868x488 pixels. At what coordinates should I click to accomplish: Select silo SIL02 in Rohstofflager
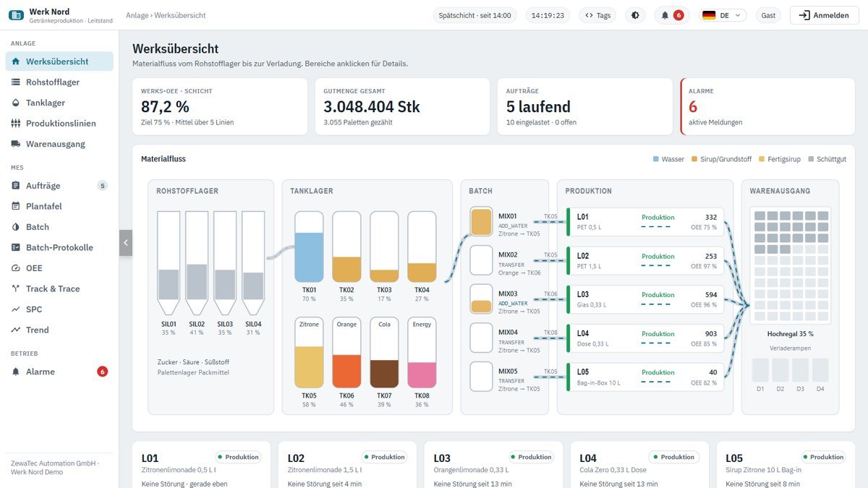(x=197, y=262)
